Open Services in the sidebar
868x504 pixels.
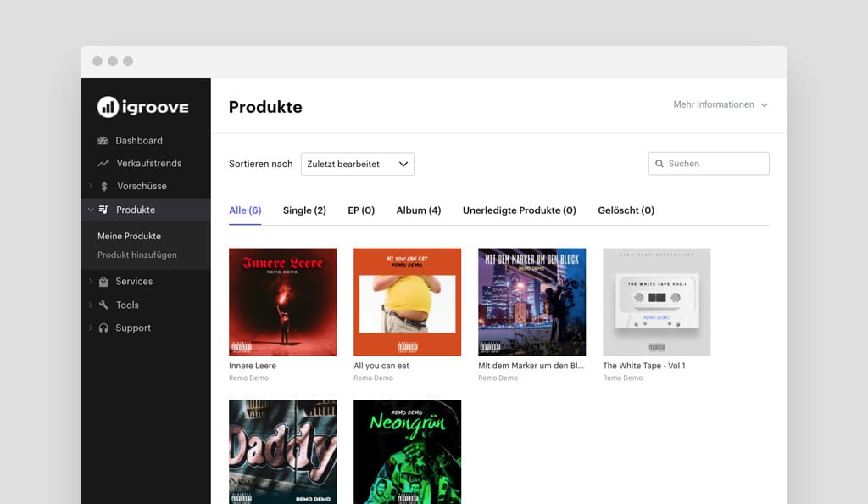click(x=134, y=282)
